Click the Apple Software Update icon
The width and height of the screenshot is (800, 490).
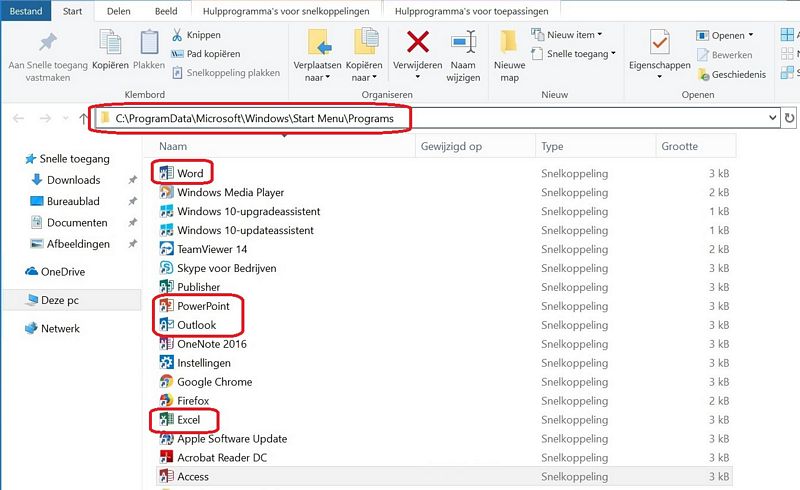pyautogui.click(x=166, y=438)
